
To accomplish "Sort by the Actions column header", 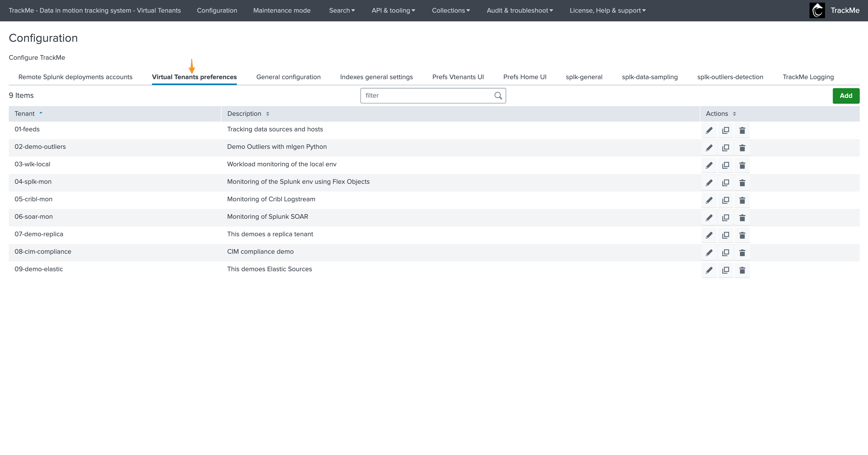I will point(717,114).
